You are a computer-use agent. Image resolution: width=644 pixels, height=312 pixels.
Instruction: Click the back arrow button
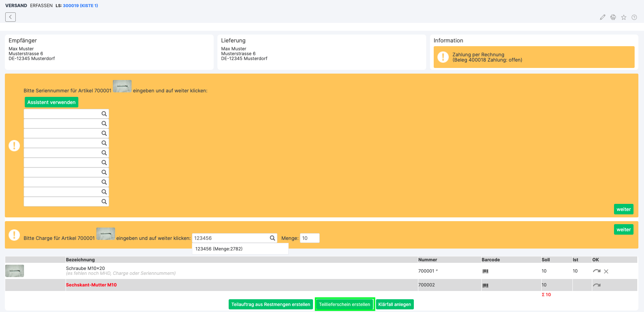coord(10,17)
